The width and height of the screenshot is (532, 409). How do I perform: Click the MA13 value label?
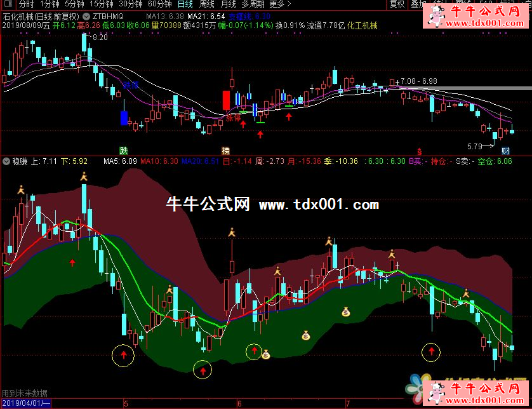(x=165, y=17)
